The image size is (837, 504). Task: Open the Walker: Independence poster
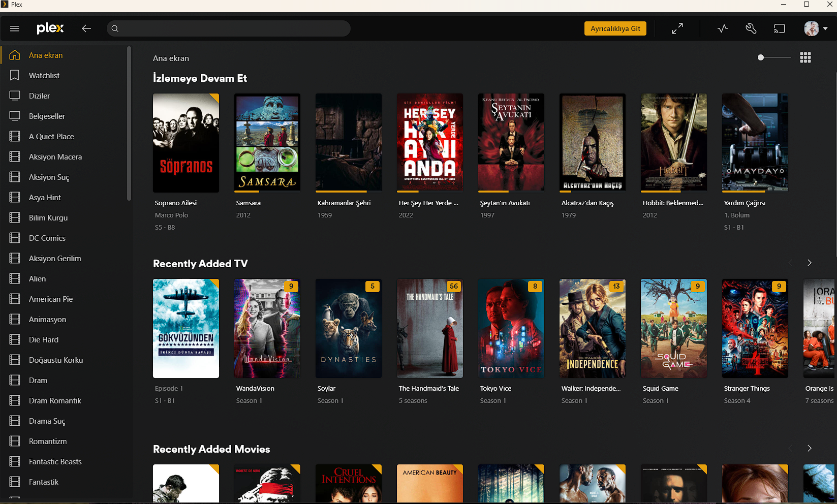(593, 328)
